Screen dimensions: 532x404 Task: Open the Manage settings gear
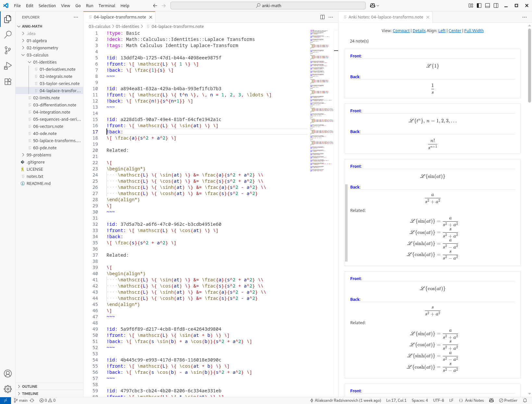(8, 389)
